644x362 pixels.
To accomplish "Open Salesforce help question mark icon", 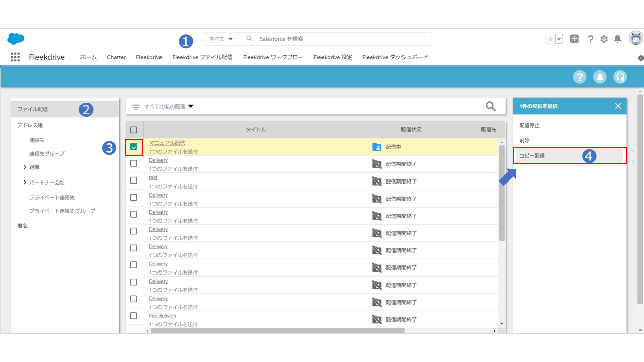I will (590, 39).
